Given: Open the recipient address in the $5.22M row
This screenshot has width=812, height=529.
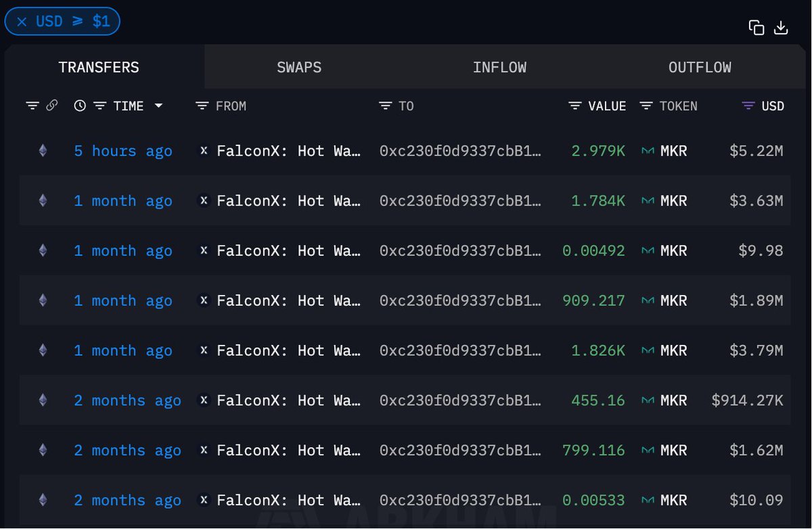Looking at the screenshot, I should [x=460, y=151].
